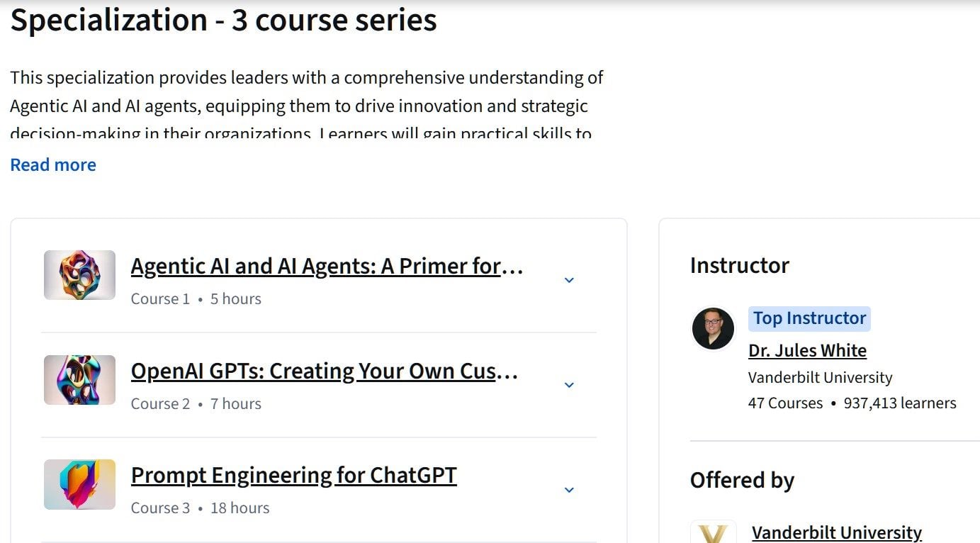Click Dr. Jules White's name link
The width and height of the screenshot is (980, 543).
[x=807, y=350]
